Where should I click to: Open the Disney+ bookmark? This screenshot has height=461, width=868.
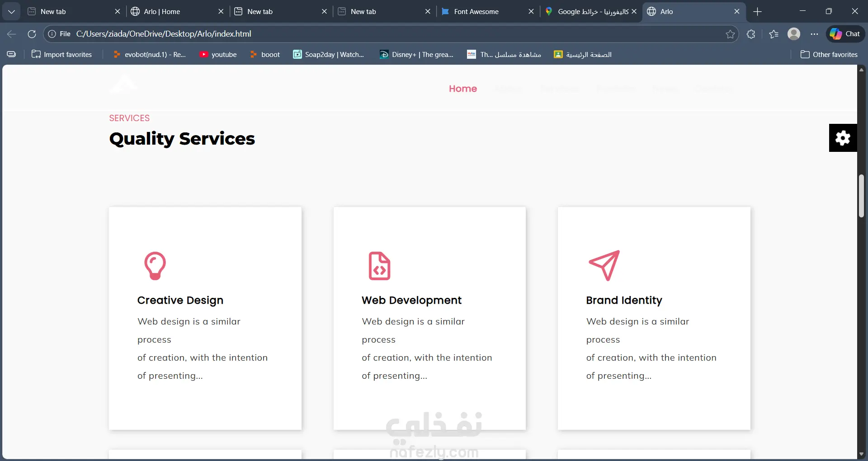click(416, 54)
